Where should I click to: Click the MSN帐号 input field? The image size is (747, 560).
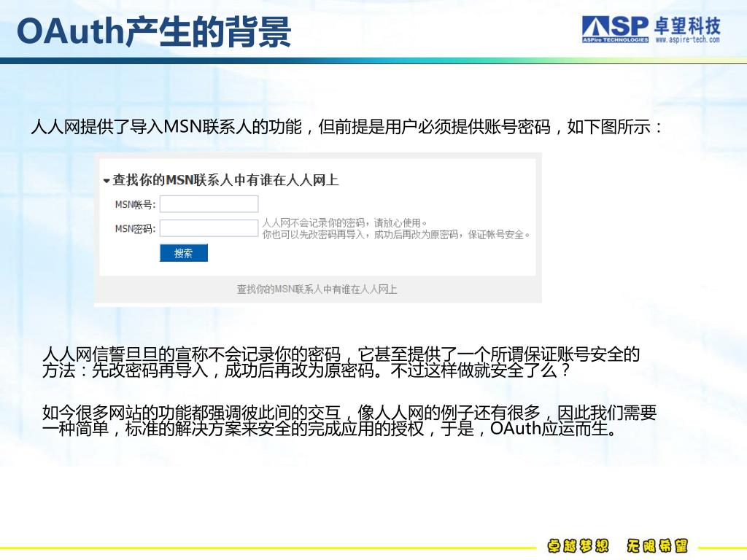click(x=209, y=204)
